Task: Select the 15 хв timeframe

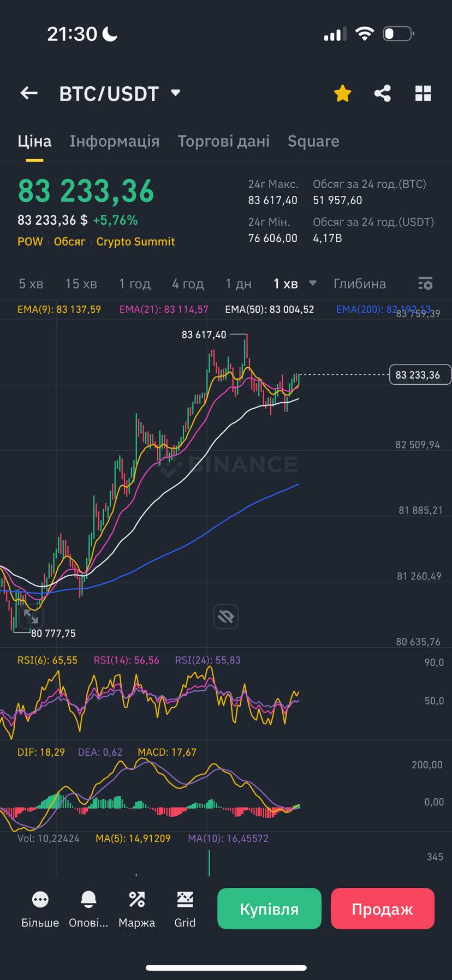Action: click(x=81, y=284)
